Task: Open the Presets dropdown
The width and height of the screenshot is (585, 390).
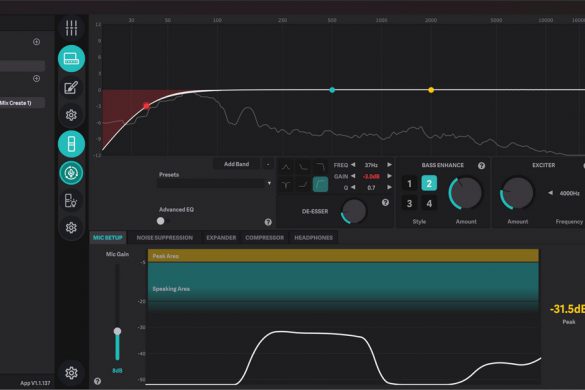Action: click(214, 184)
